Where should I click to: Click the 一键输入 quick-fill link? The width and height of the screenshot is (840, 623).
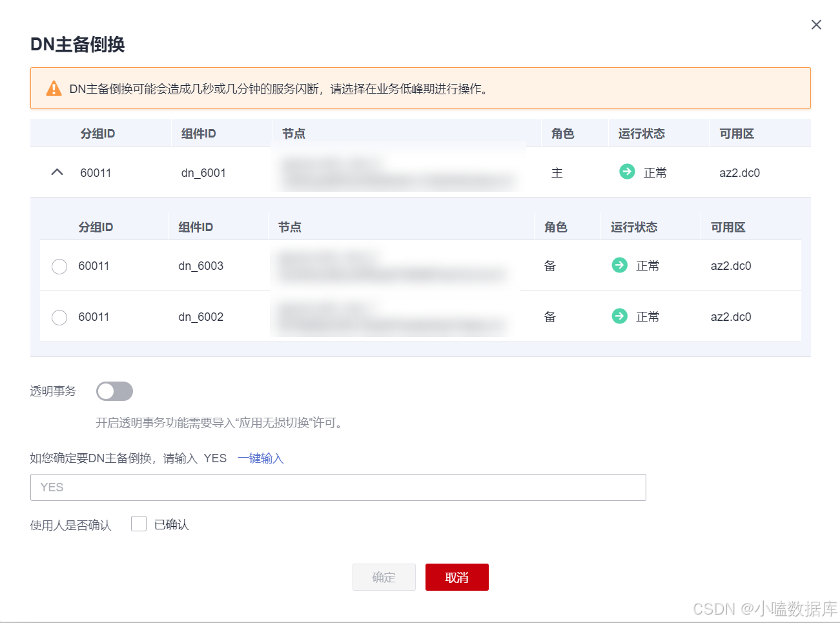click(260, 458)
